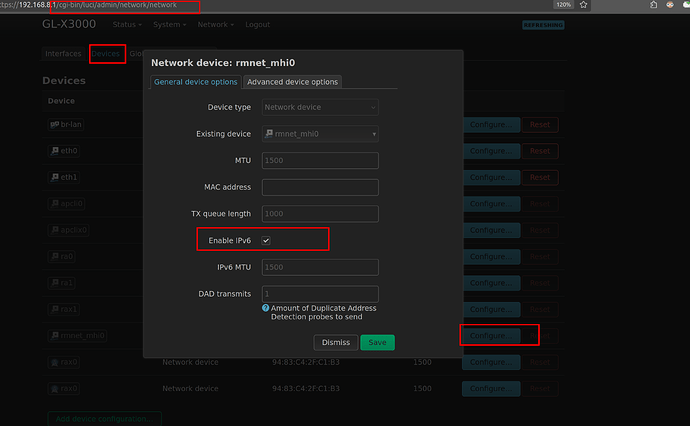Viewport: 690px width, 426px height.
Task: Save the rmnet_mhi0 device settings
Action: coord(377,342)
